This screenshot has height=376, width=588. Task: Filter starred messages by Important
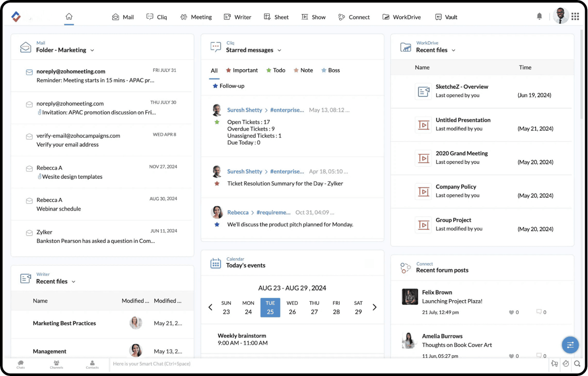coord(241,70)
